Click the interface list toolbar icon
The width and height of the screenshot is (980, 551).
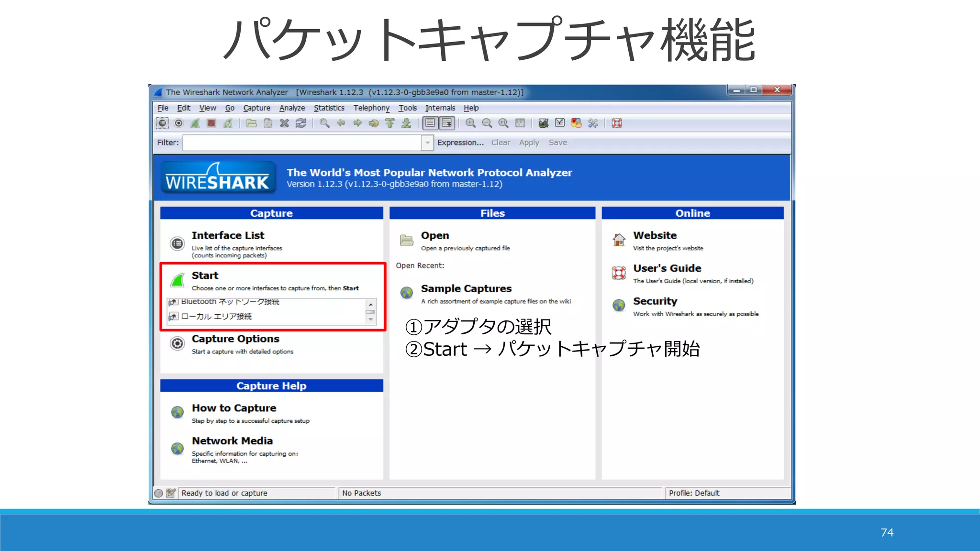click(162, 123)
